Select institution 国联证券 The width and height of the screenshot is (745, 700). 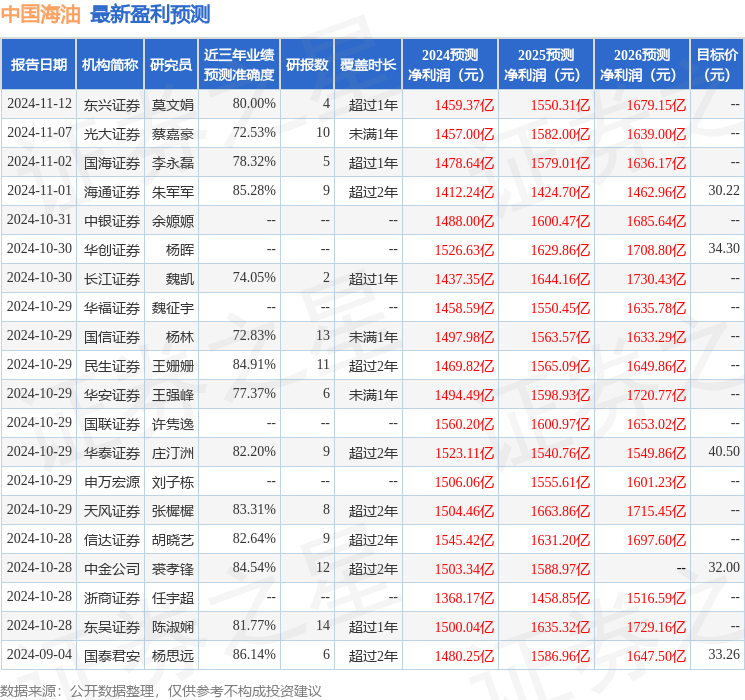pyautogui.click(x=112, y=424)
